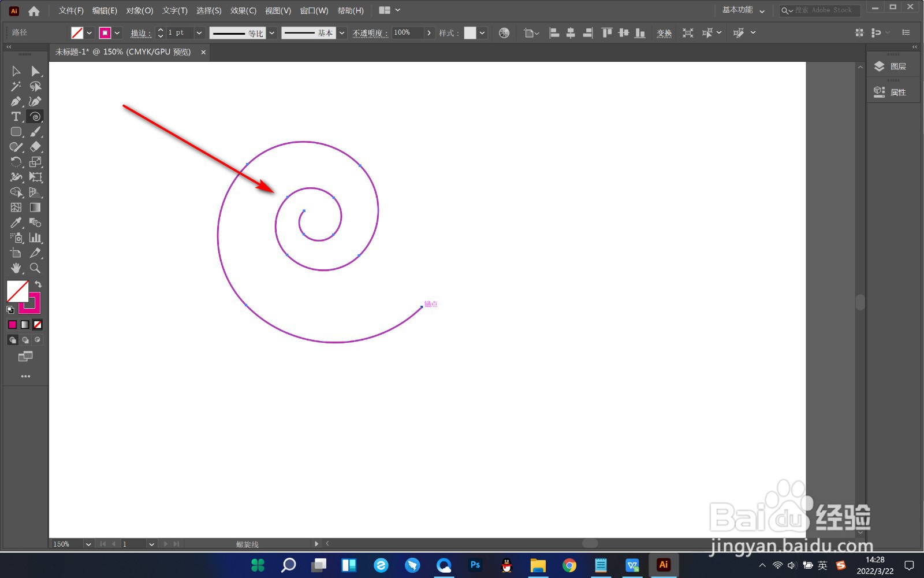Select the Scale tool
Screen dimensions: 924x578
tap(35, 162)
